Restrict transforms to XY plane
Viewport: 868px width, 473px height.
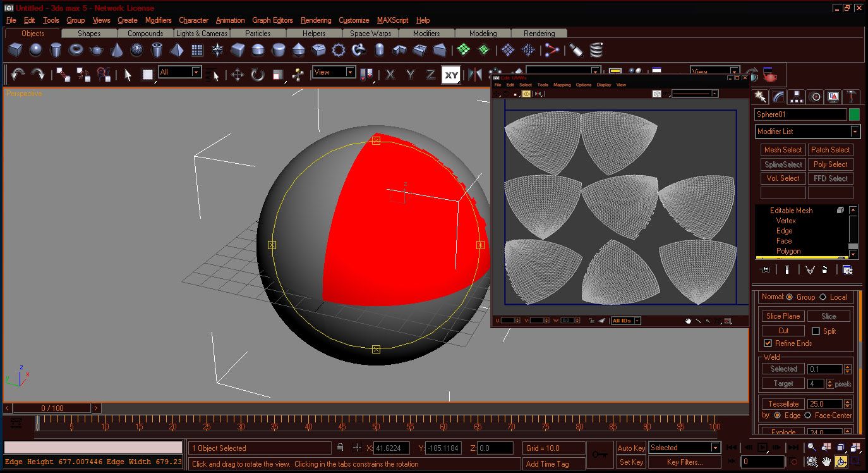(x=451, y=75)
